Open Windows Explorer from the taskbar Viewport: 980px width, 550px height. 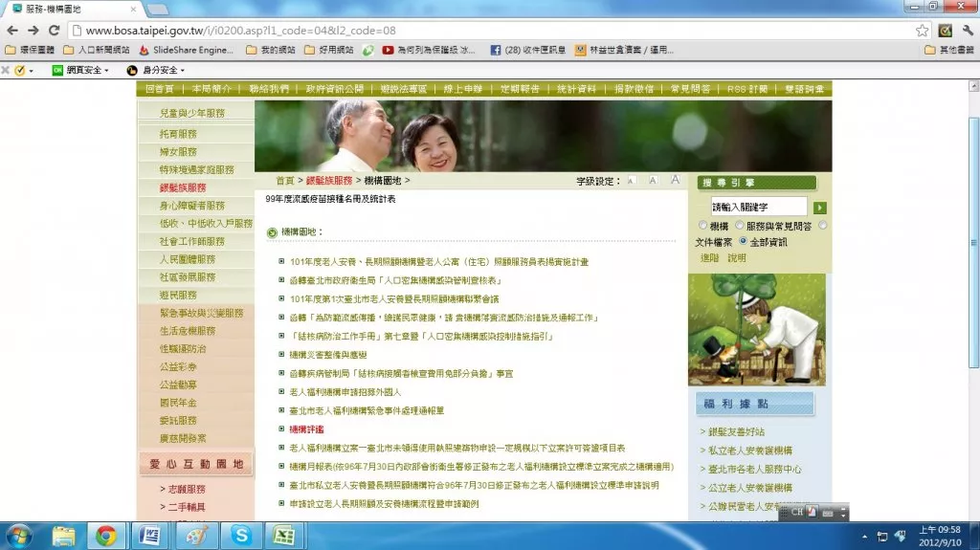tap(63, 537)
